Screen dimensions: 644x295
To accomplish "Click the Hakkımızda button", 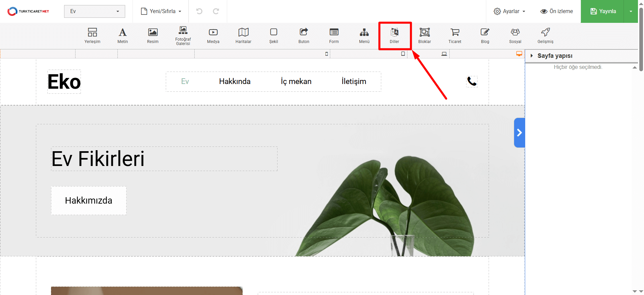I will click(89, 201).
